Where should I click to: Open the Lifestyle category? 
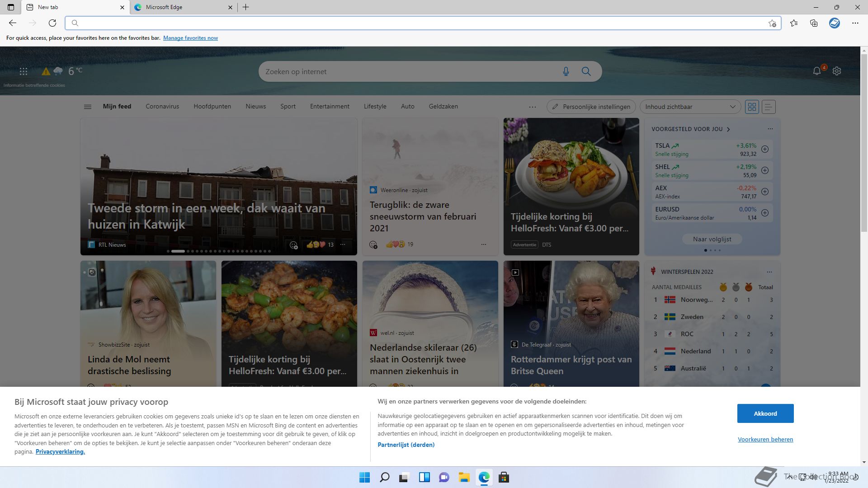click(375, 107)
